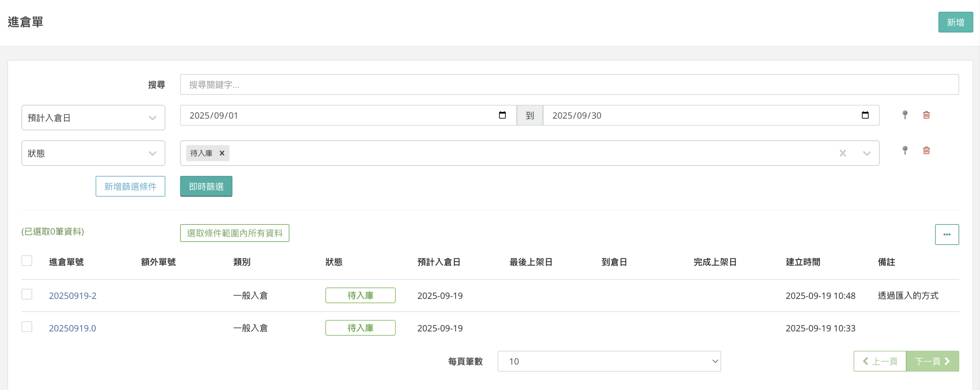Open calendar picker for start date 2025/09/01
980x390 pixels.
pos(502,115)
